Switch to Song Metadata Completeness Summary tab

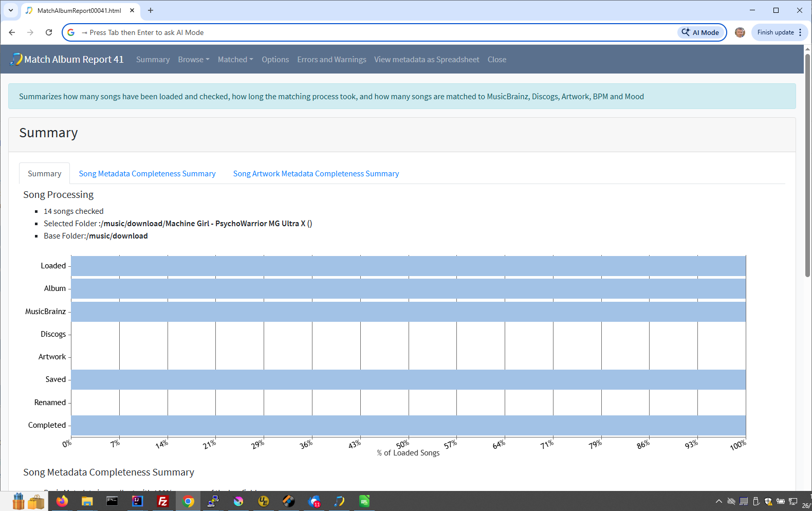[147, 174]
